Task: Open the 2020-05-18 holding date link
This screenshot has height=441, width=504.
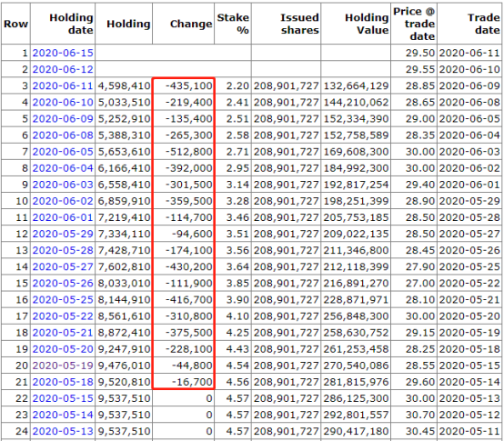Action: click(63, 382)
